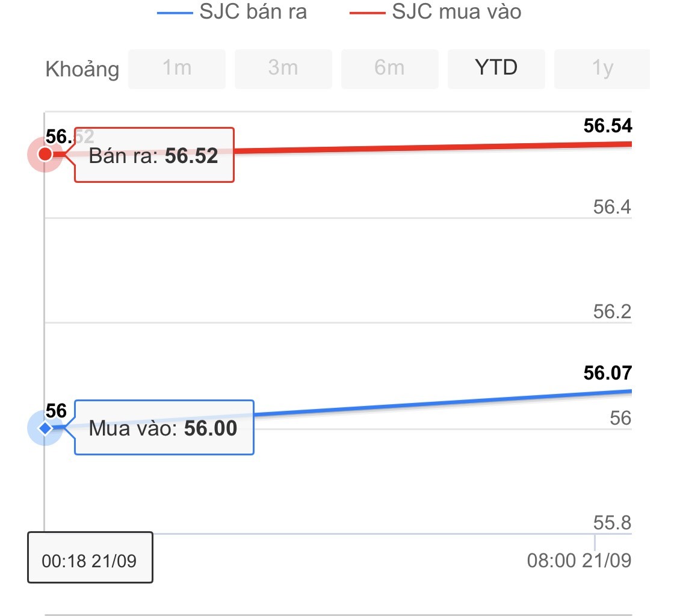The image size is (677, 616).
Task: Toggle the SJC mua vào legend series
Action: point(456,12)
